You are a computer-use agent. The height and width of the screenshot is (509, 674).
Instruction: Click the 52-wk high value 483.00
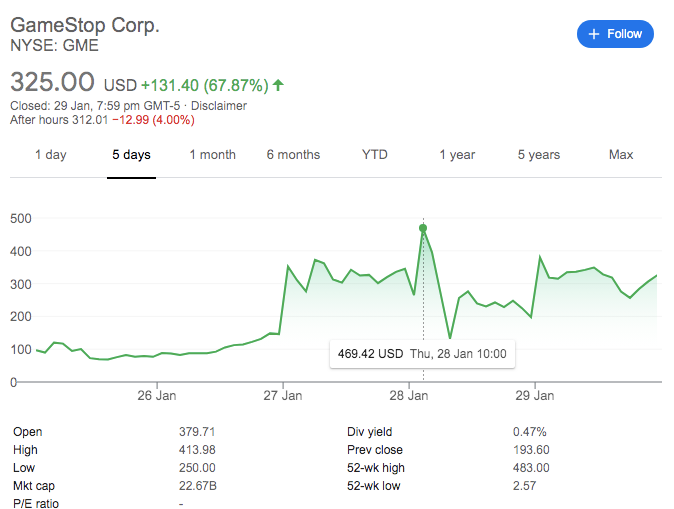pyautogui.click(x=531, y=468)
